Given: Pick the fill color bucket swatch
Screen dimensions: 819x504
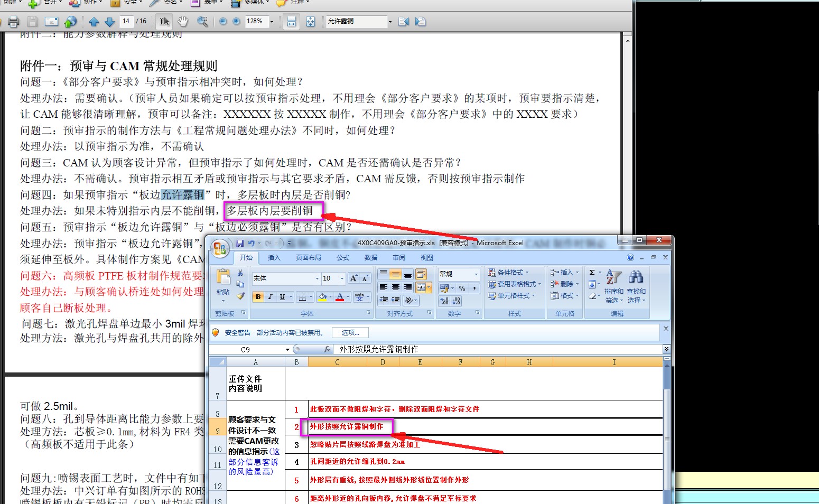Looking at the screenshot, I should (x=322, y=297).
